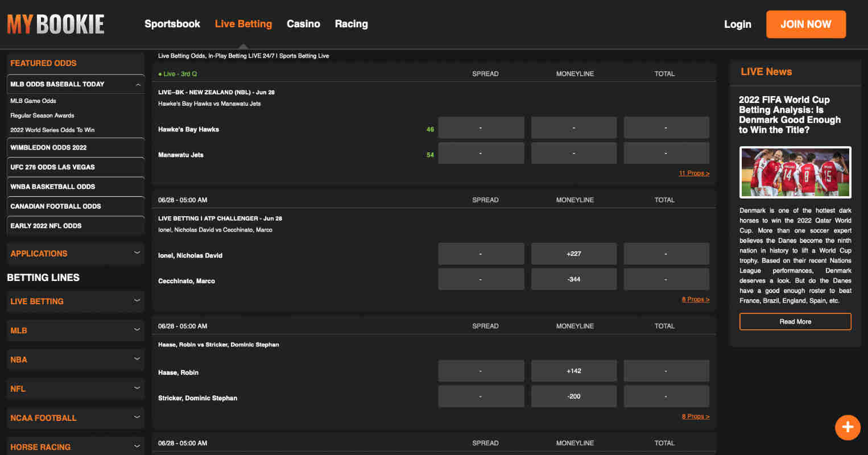Open 8 Props link for Ionel vs Cecchinato
This screenshot has width=868, height=455.
[x=696, y=300]
